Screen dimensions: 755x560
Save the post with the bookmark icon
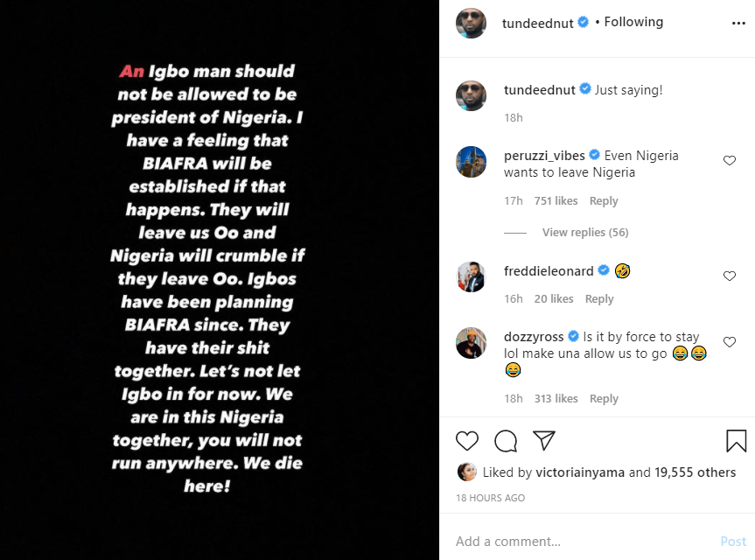(736, 440)
